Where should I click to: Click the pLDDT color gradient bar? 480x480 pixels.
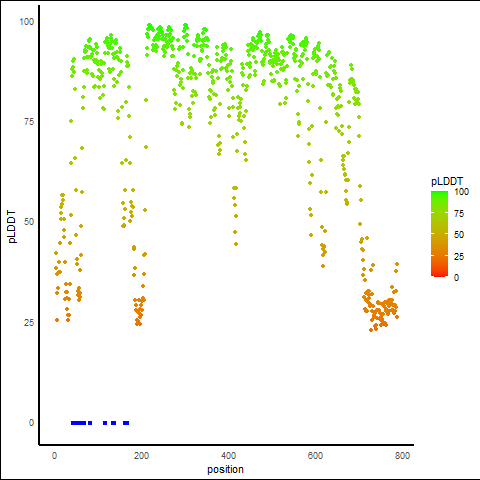(x=439, y=234)
